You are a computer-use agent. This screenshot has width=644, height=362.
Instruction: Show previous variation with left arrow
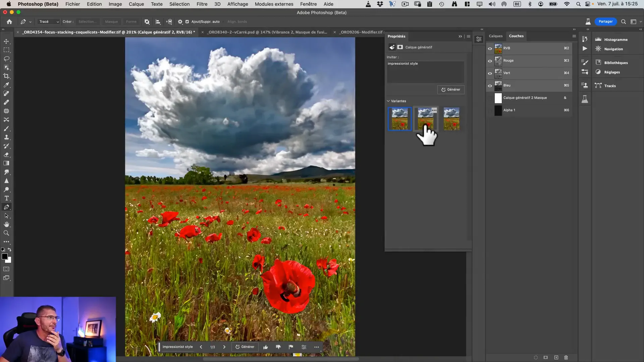(201, 347)
